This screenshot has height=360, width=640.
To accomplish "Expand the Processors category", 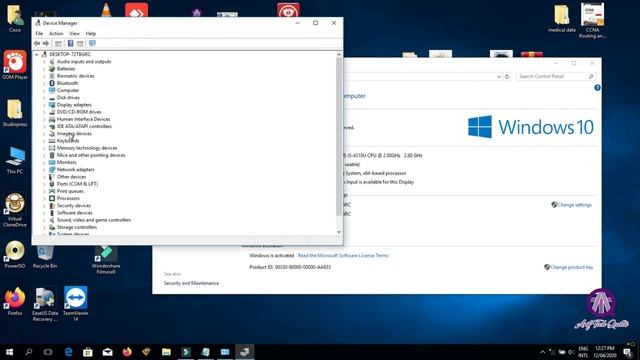I will pyautogui.click(x=44, y=198).
